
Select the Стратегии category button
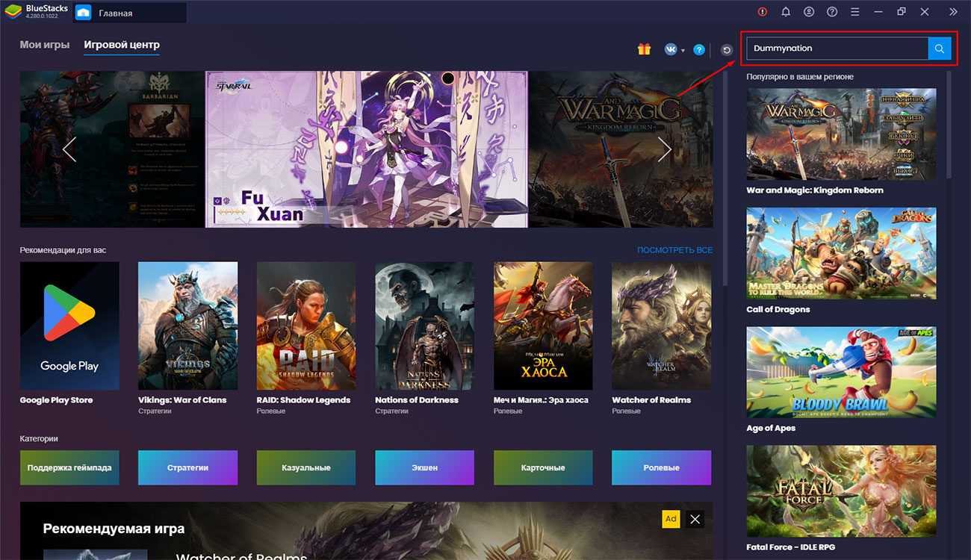point(188,467)
